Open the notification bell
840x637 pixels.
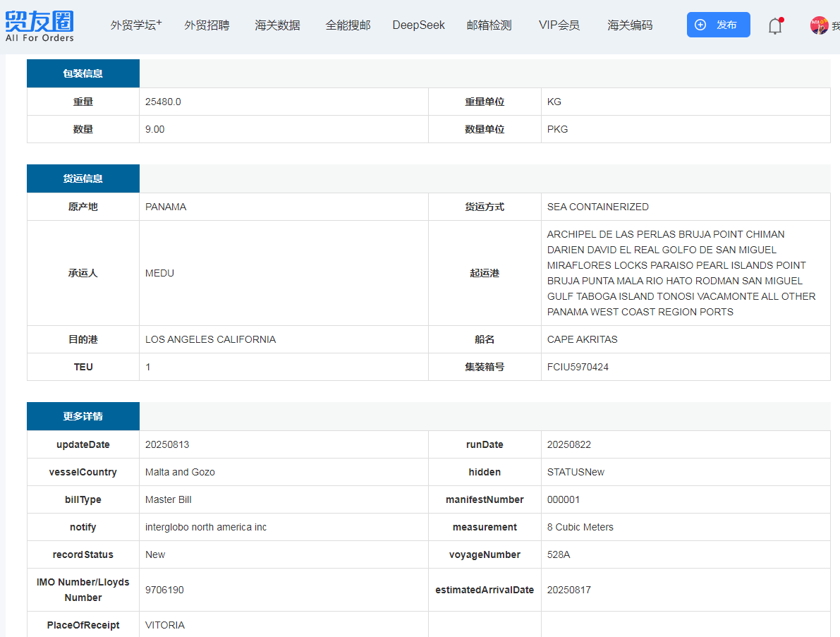point(775,26)
